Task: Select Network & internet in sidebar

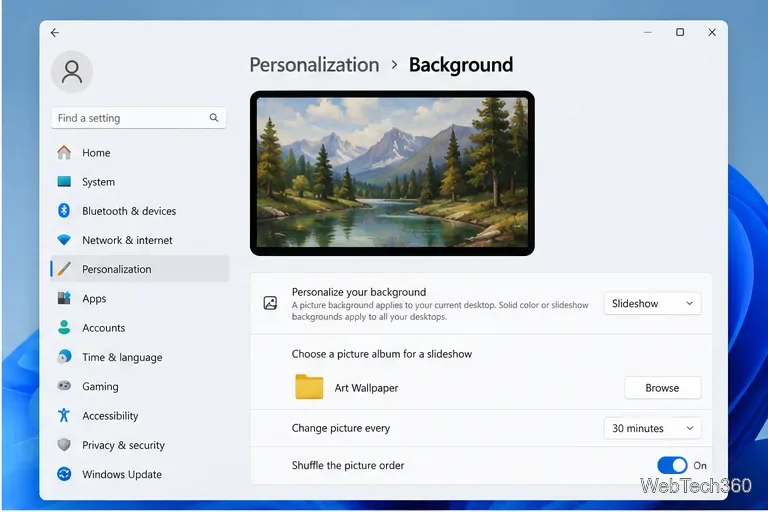Action: (140, 240)
